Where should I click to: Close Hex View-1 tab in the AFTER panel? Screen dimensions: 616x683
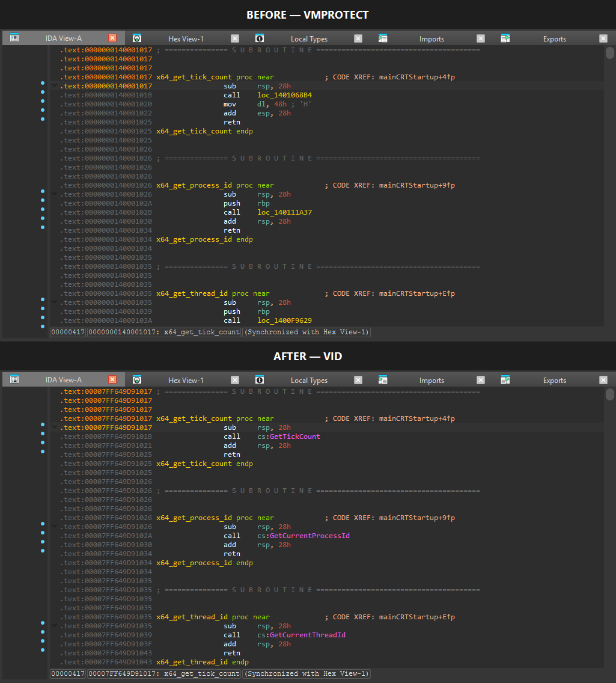[x=235, y=380]
